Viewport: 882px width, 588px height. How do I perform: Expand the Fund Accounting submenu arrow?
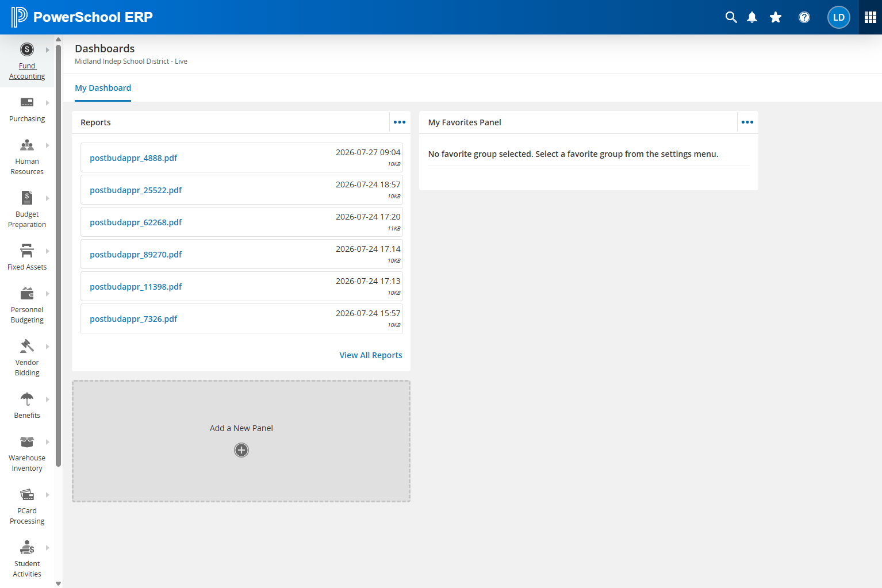[48, 50]
